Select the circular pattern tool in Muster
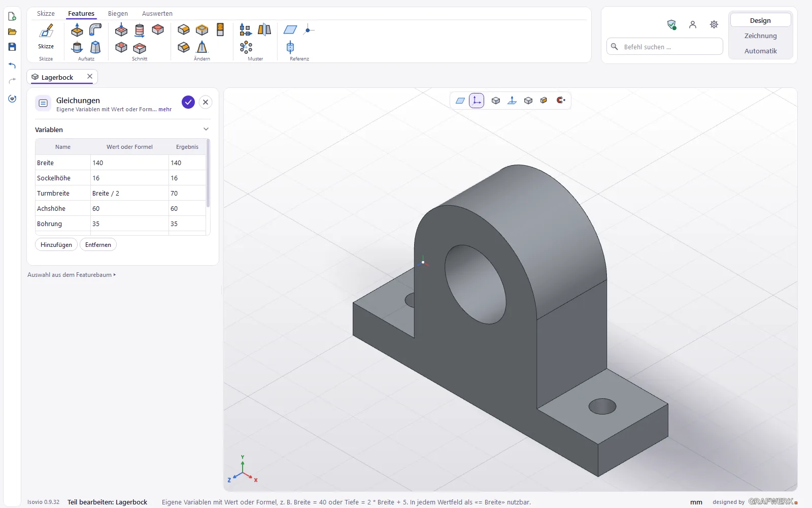This screenshot has height=508, width=812. pos(246,47)
